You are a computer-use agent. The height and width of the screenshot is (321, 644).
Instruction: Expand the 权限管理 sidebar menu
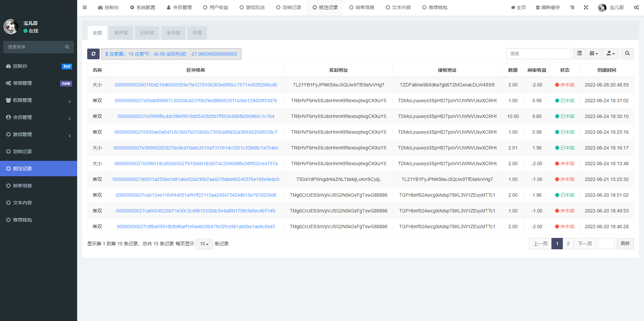point(39,100)
